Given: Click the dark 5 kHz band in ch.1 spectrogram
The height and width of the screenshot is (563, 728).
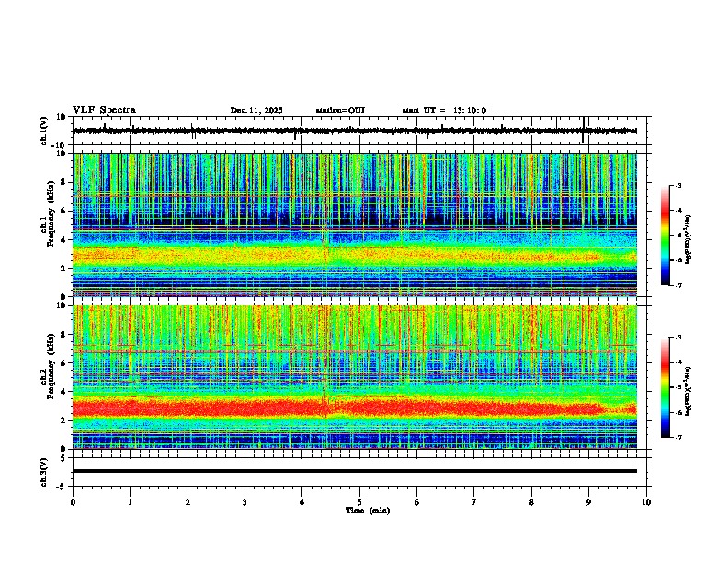Looking at the screenshot, I should (355, 221).
